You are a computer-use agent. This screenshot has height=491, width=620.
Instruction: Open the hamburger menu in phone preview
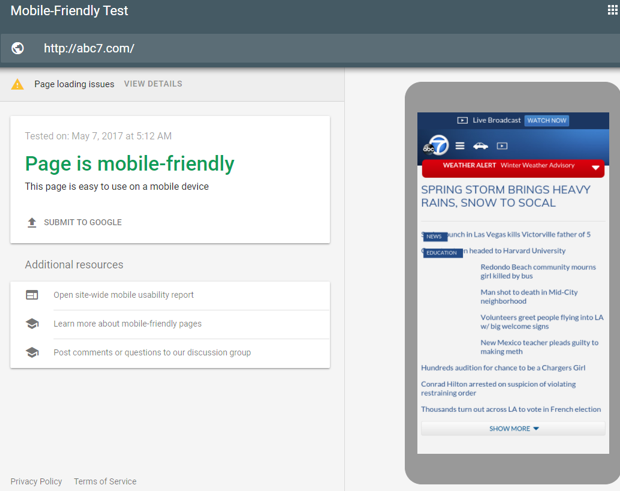459,146
